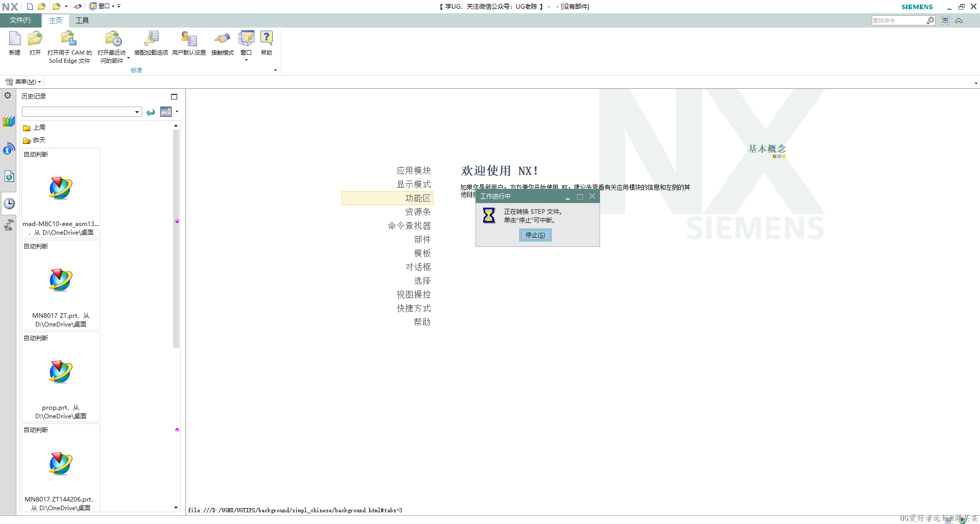The image size is (980, 524).
Task: Click the 新建 (New) ribbon icon
Action: pyautogui.click(x=15, y=39)
